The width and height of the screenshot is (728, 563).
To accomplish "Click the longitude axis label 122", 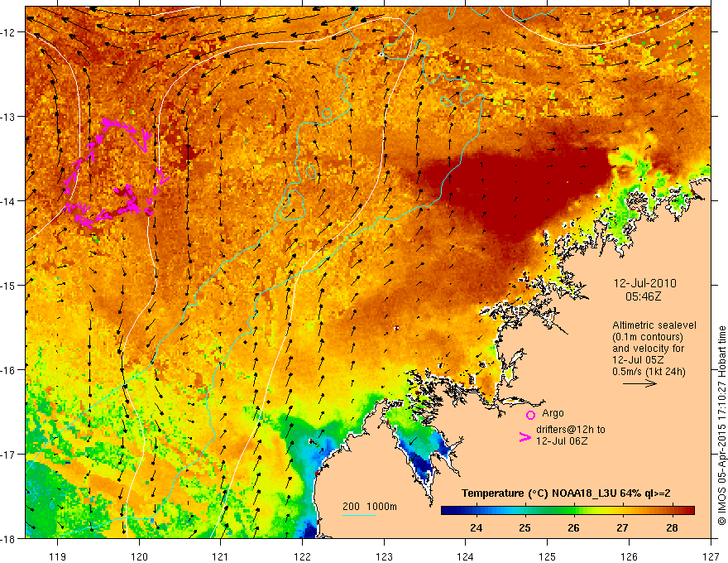I will tap(302, 556).
